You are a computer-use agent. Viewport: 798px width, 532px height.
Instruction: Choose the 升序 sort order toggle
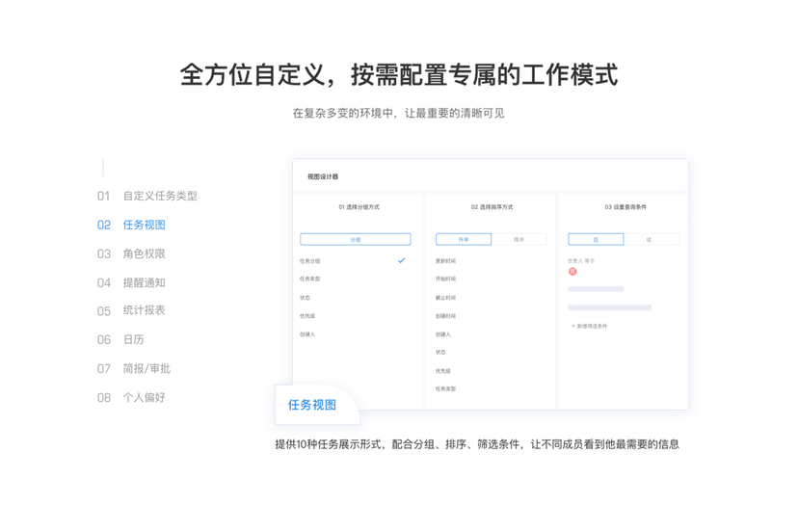click(464, 239)
